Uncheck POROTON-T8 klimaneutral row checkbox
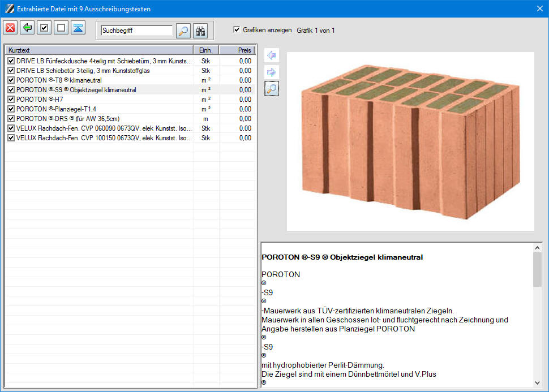Viewport: 549px width, 392px height. 11,80
